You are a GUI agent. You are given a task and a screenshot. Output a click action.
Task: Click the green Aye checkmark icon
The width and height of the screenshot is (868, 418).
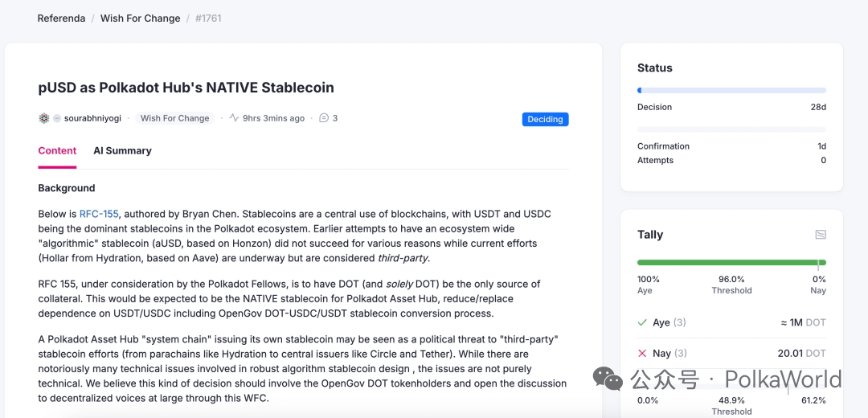(x=642, y=322)
